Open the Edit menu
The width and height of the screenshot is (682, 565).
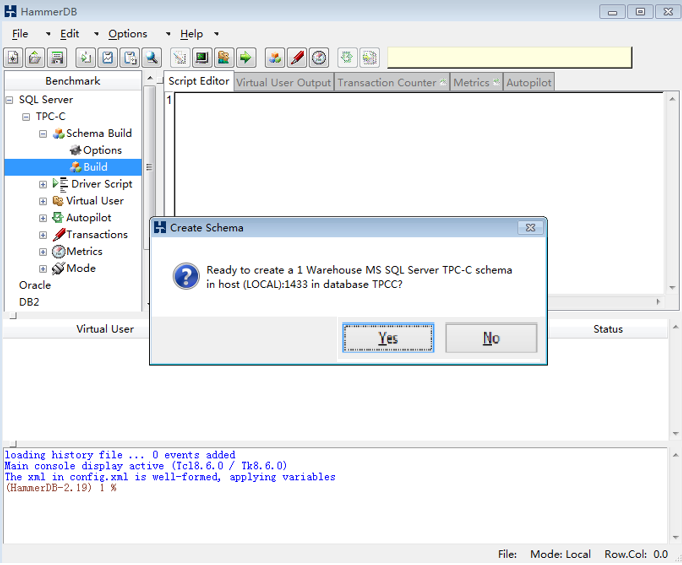[70, 34]
